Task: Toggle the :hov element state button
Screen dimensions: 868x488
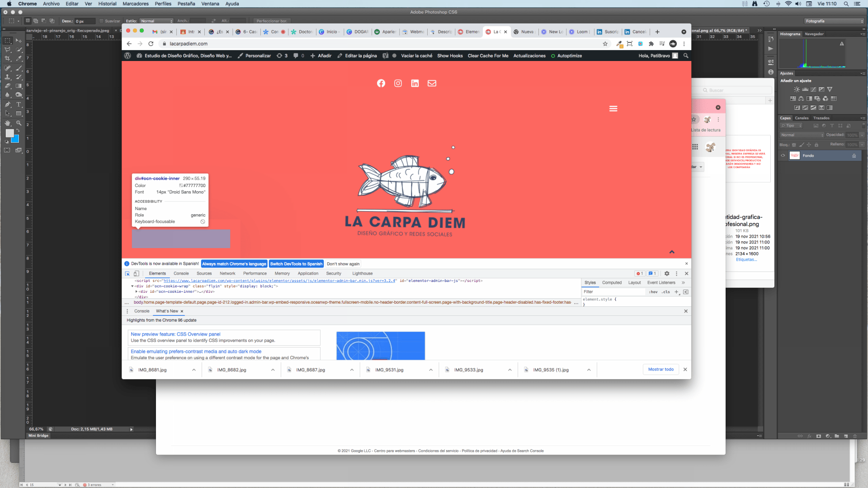Action: tap(653, 292)
